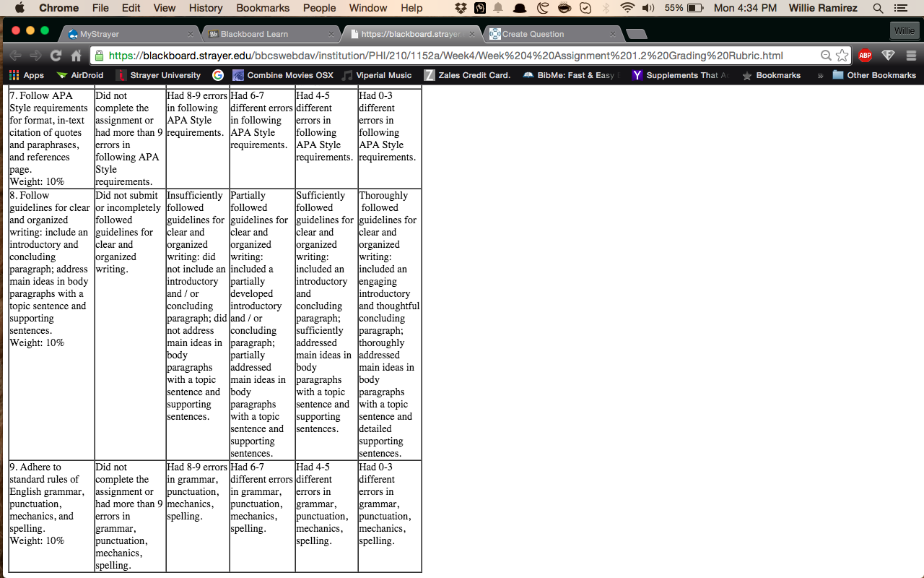Image resolution: width=924 pixels, height=578 pixels.
Task: Expand the Other Bookmarks folder
Action: point(873,75)
